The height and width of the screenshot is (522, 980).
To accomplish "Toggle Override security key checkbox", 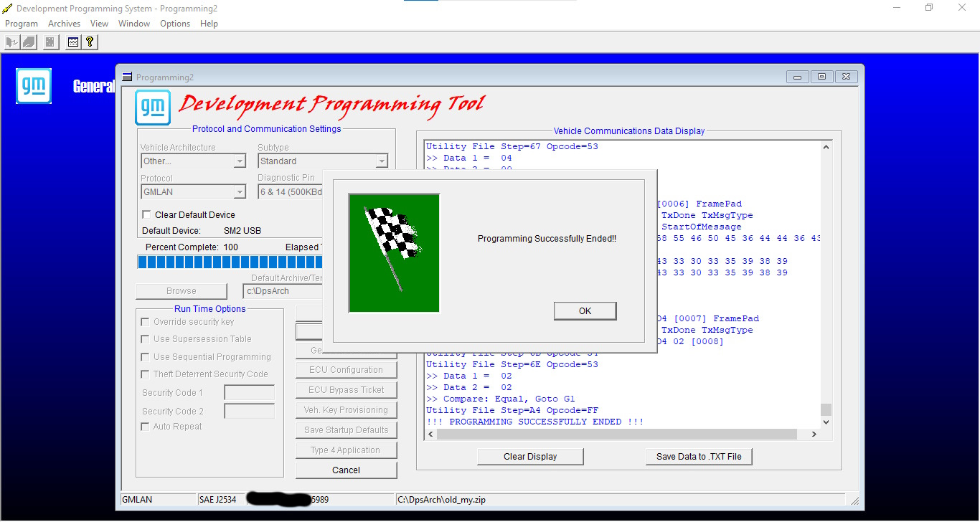I will pos(146,322).
